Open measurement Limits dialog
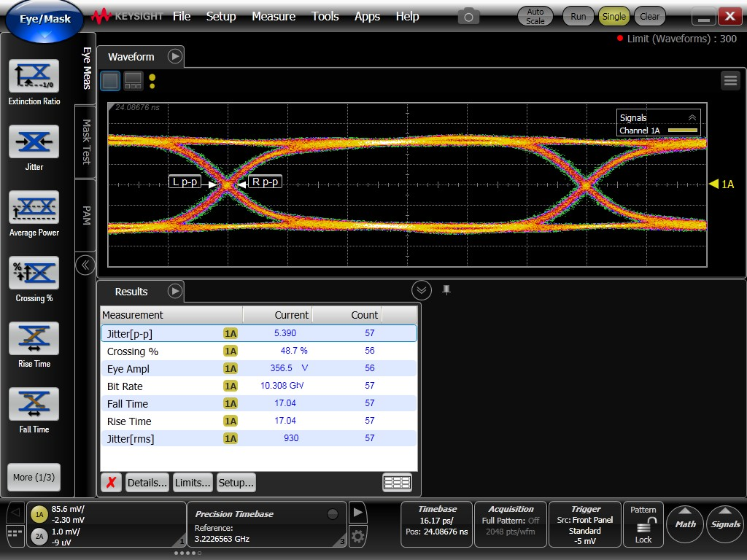The image size is (747, 560). coord(193,483)
